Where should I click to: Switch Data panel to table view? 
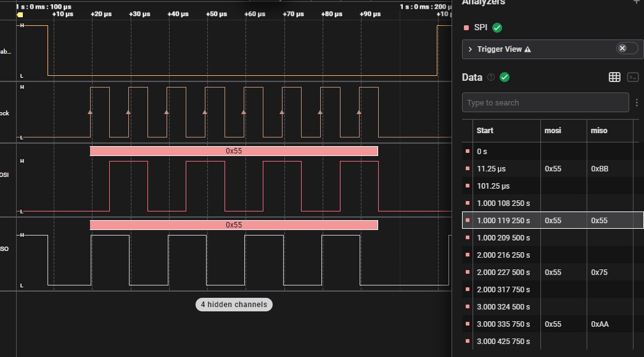pyautogui.click(x=614, y=77)
